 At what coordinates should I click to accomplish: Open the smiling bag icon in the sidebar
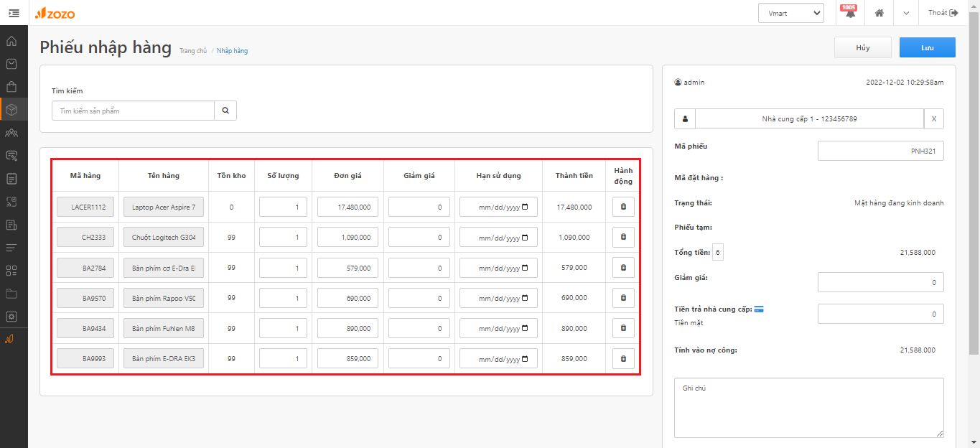[11, 64]
